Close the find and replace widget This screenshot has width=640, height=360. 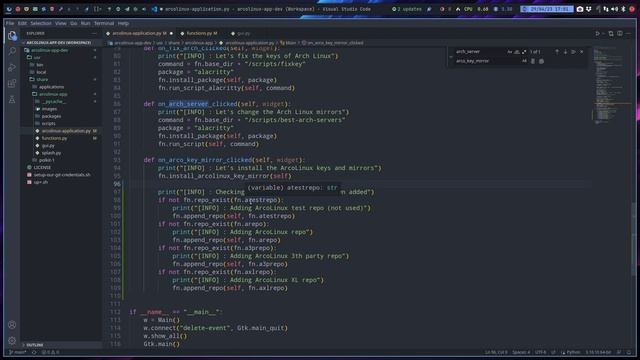pos(582,52)
